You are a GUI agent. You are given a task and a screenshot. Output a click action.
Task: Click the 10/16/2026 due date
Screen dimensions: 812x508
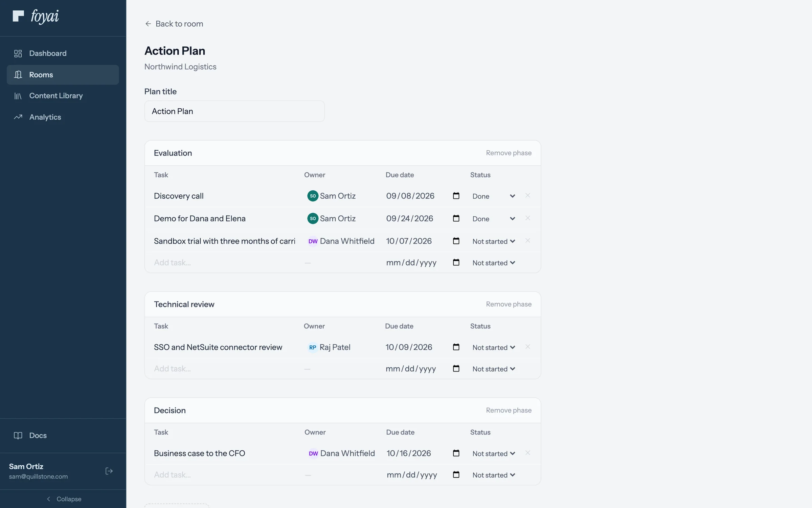409,453
